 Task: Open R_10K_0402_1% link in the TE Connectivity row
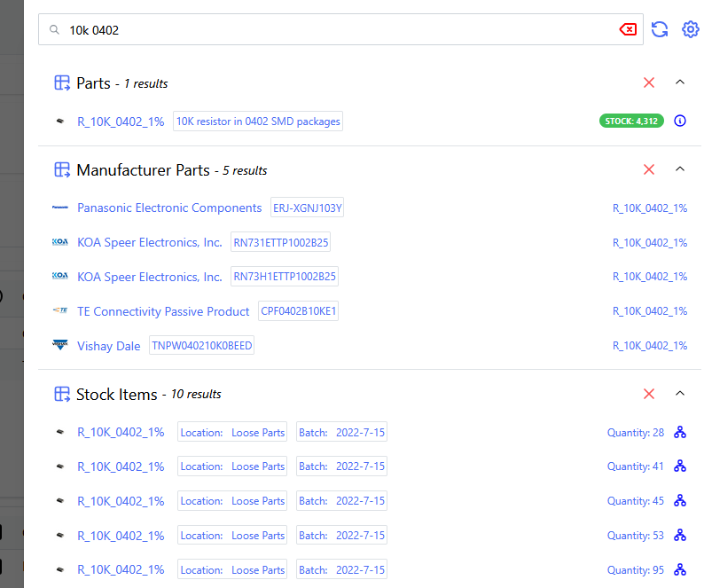pyautogui.click(x=650, y=311)
